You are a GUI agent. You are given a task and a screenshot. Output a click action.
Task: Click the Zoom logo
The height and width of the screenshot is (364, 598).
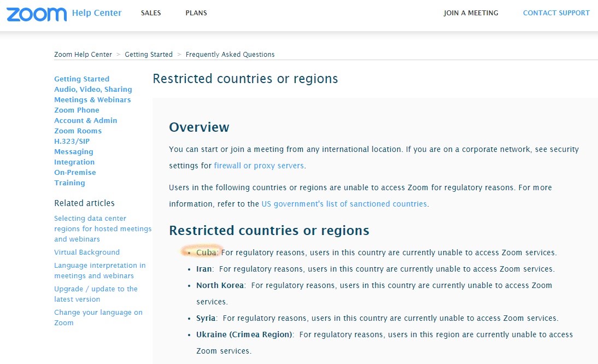pos(37,14)
